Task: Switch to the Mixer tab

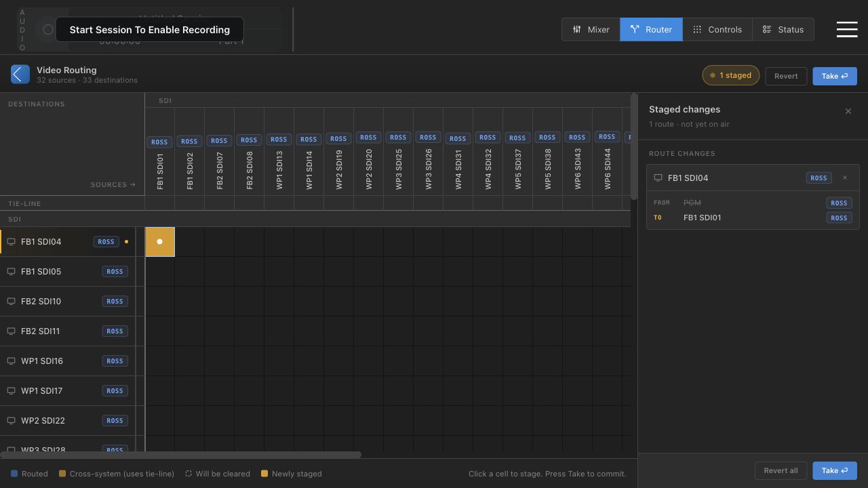Action: tap(591, 30)
